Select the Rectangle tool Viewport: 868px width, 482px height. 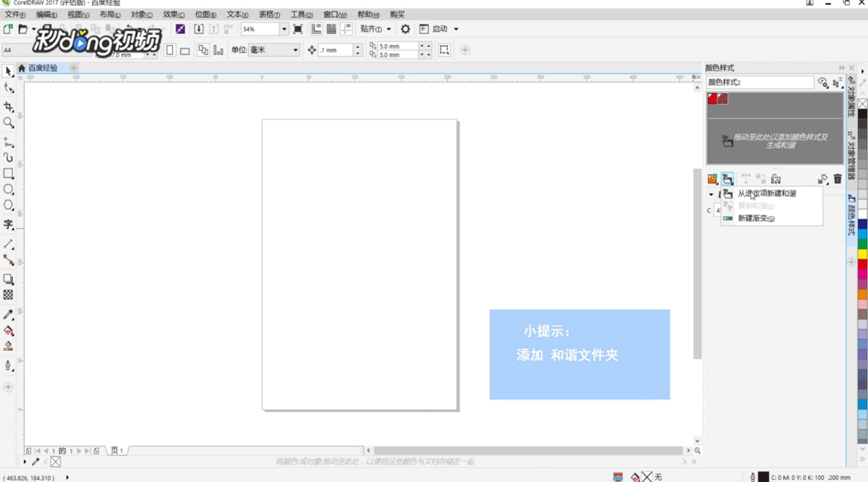(x=9, y=174)
